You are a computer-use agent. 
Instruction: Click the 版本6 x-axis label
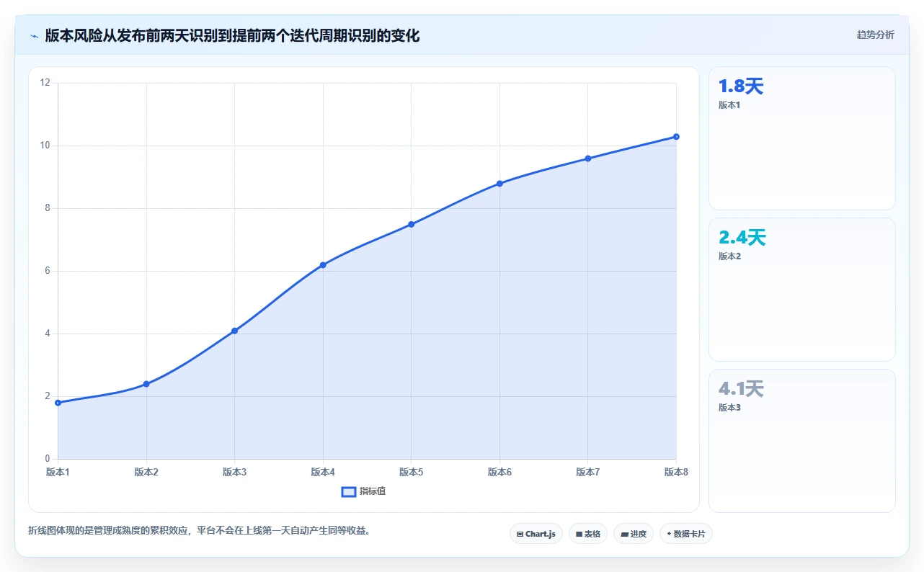coord(499,473)
